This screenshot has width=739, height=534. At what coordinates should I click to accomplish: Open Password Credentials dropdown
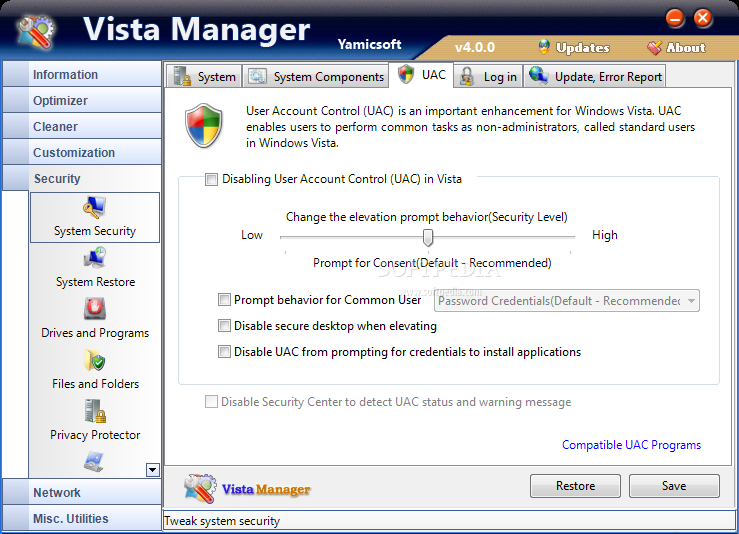pos(567,301)
